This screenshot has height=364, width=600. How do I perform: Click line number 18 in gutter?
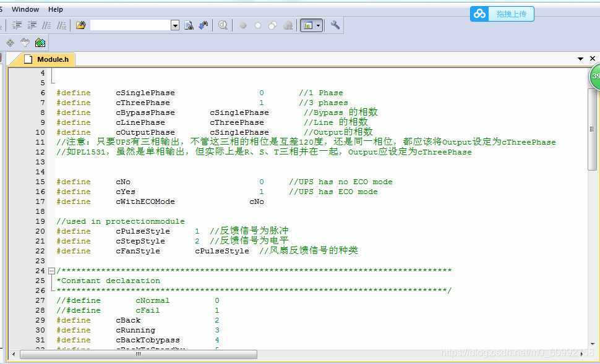click(x=40, y=211)
